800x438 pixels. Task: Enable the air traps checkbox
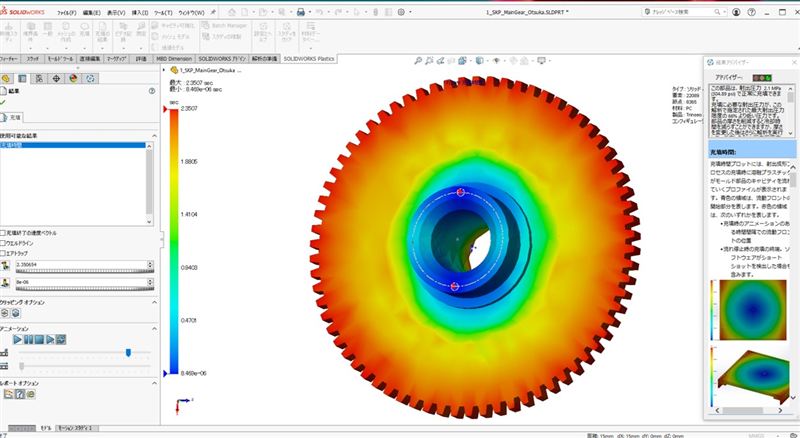click(x=4, y=252)
